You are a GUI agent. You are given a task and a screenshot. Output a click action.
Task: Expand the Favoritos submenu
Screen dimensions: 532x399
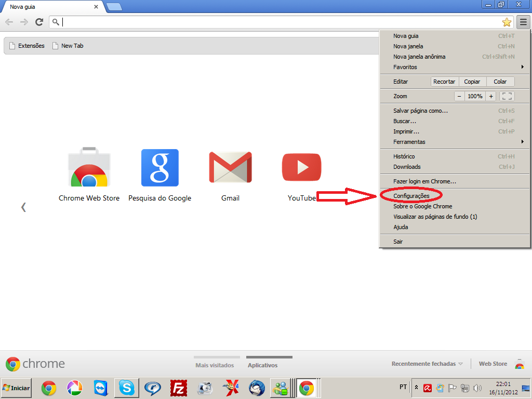[x=454, y=67]
